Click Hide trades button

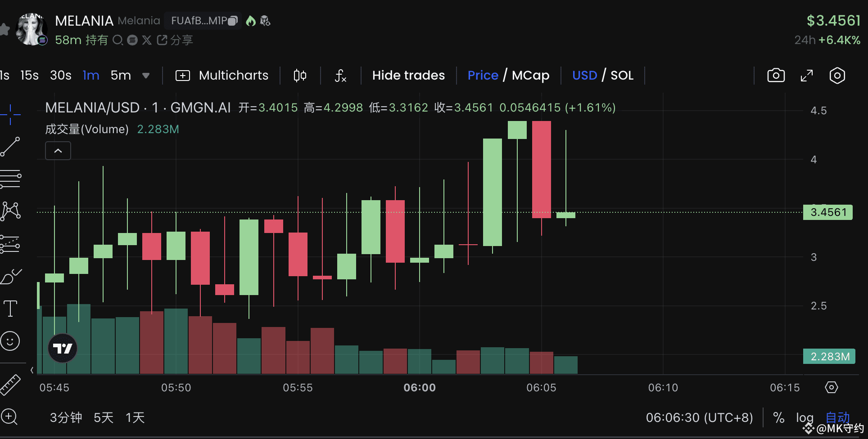408,75
